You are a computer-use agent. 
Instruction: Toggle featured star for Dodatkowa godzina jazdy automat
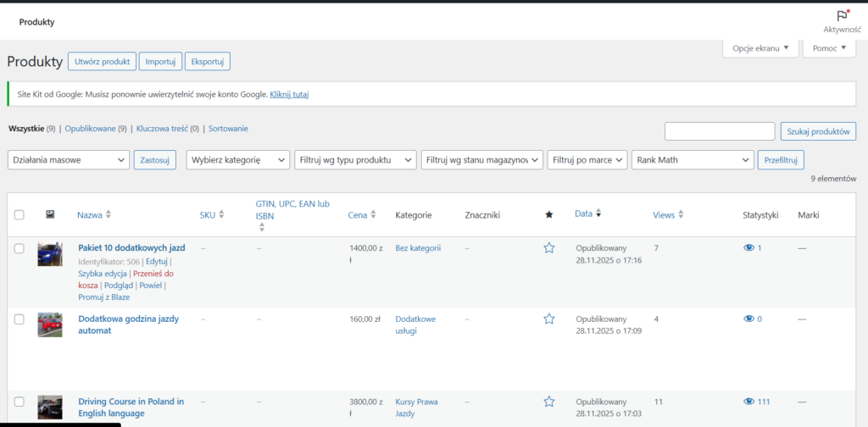(548, 319)
